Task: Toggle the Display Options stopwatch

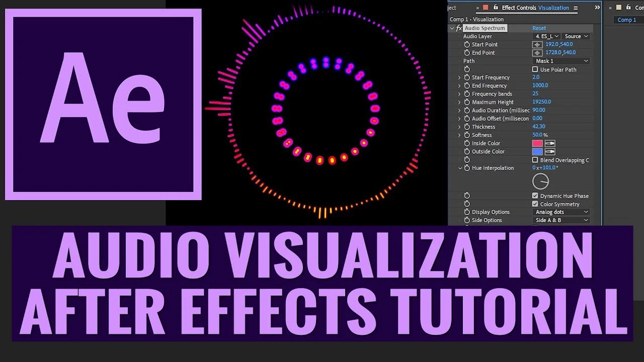Action: (467, 212)
